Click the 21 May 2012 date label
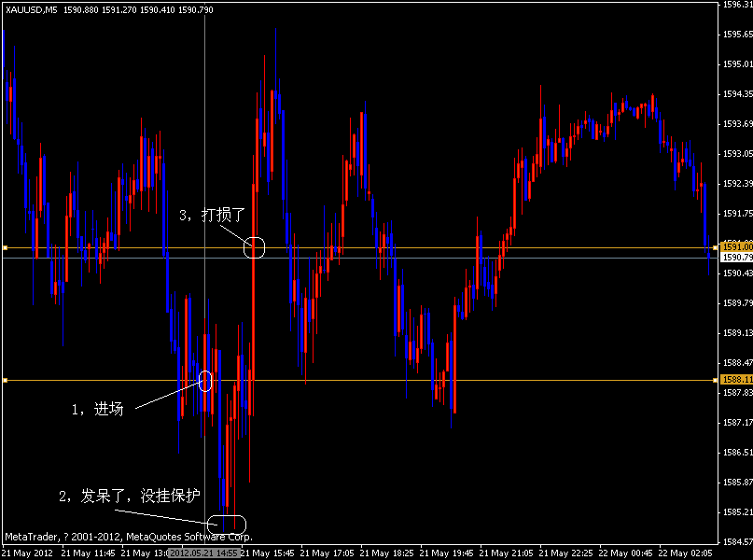The height and width of the screenshot is (560, 753). (x=27, y=553)
